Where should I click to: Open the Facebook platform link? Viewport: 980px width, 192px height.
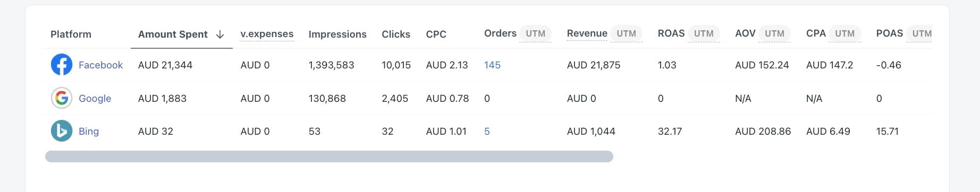(100, 65)
